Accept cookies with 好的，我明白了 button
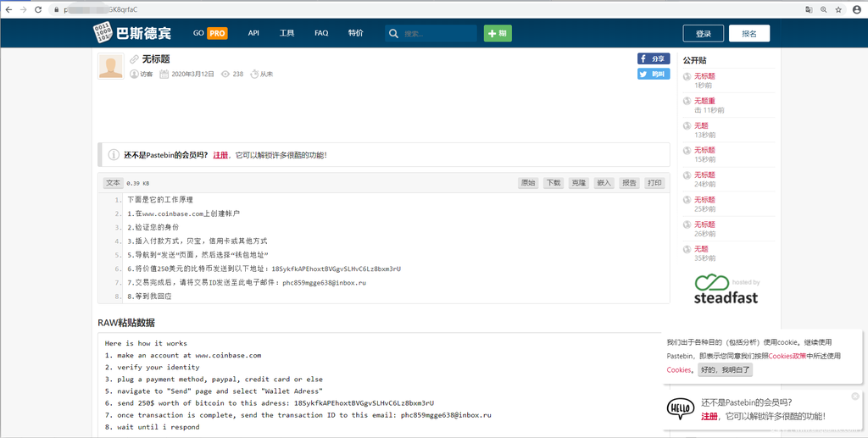 coord(725,370)
